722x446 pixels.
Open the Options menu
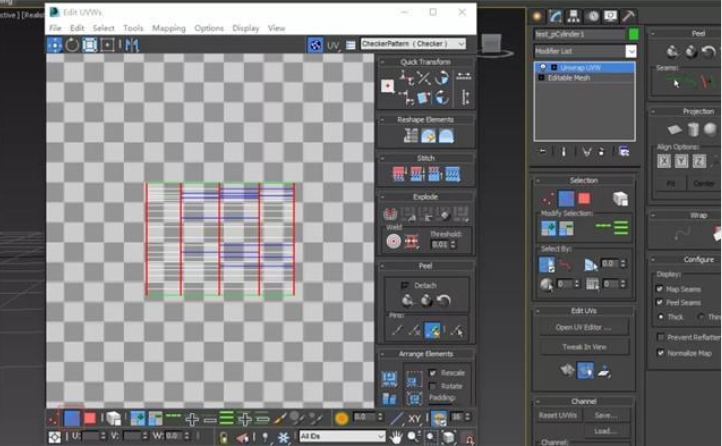(209, 28)
